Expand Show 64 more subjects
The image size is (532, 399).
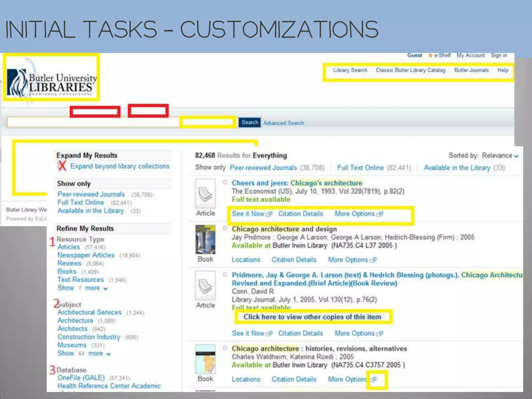[x=84, y=354]
